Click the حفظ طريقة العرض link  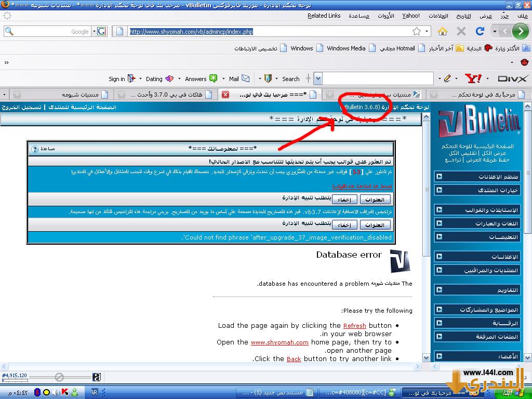[488, 160]
